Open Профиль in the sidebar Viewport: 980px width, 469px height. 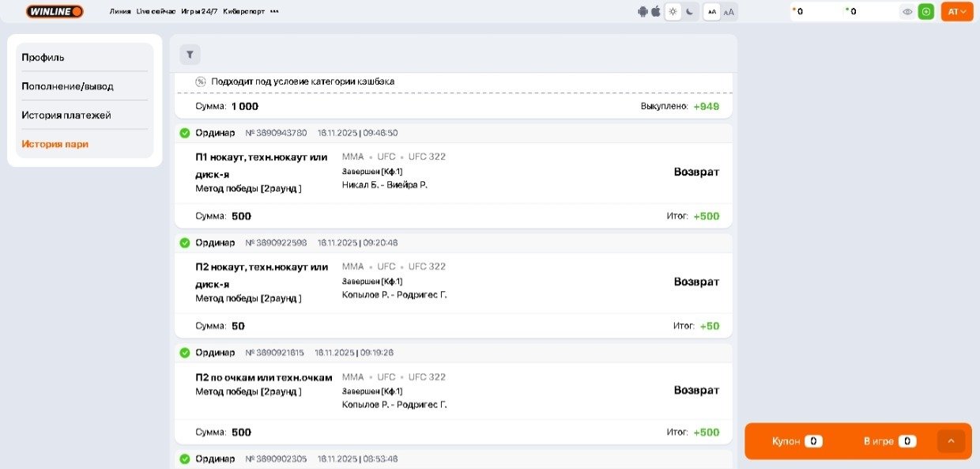click(x=43, y=58)
